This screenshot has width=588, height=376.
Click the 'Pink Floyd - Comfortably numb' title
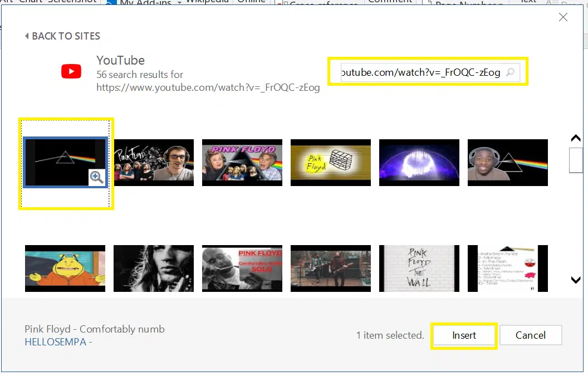[x=95, y=329]
